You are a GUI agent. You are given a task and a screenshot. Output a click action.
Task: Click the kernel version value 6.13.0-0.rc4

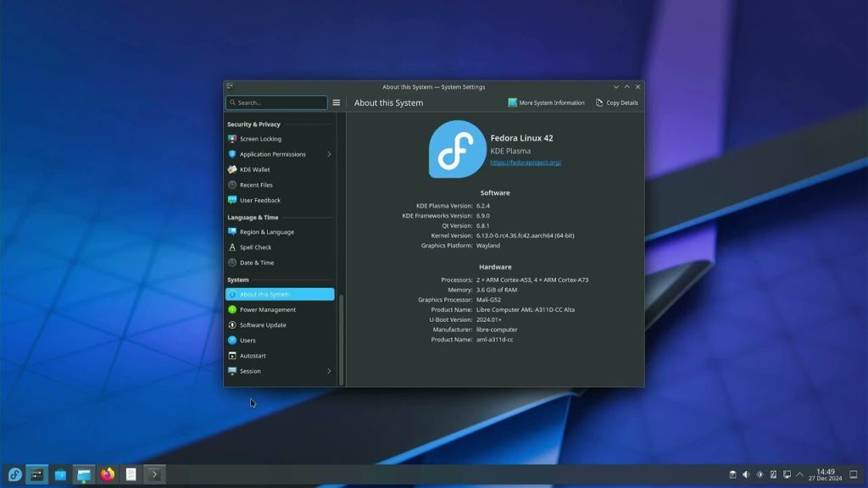tap(525, 236)
